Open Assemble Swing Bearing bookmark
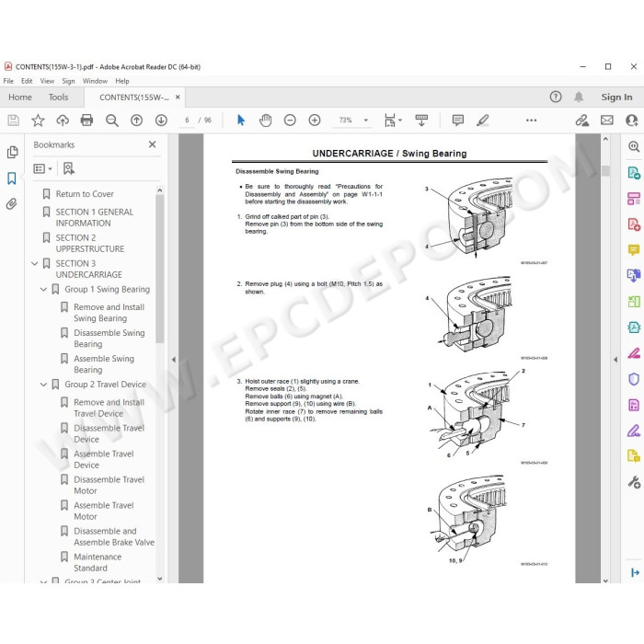 pos(104,364)
